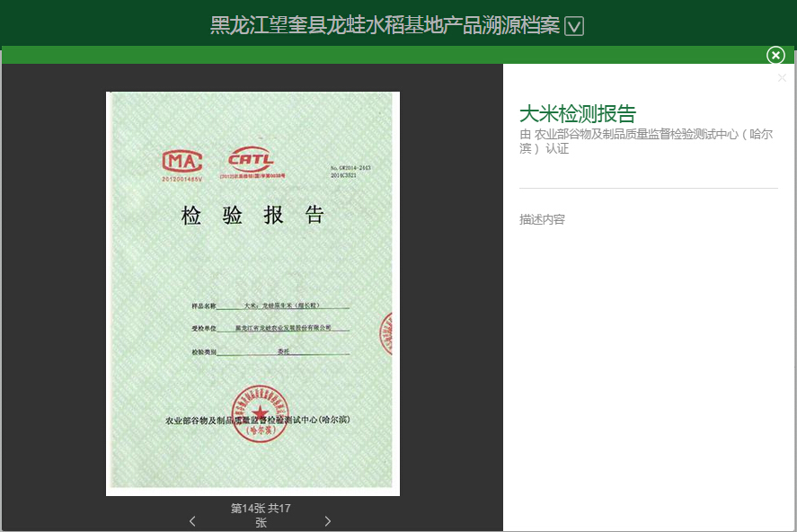Click the 黑龙江望奎县龙蛙水稻基地产品溯源档案 title
Image resolution: width=797 pixels, height=532 pixels.
385,26
